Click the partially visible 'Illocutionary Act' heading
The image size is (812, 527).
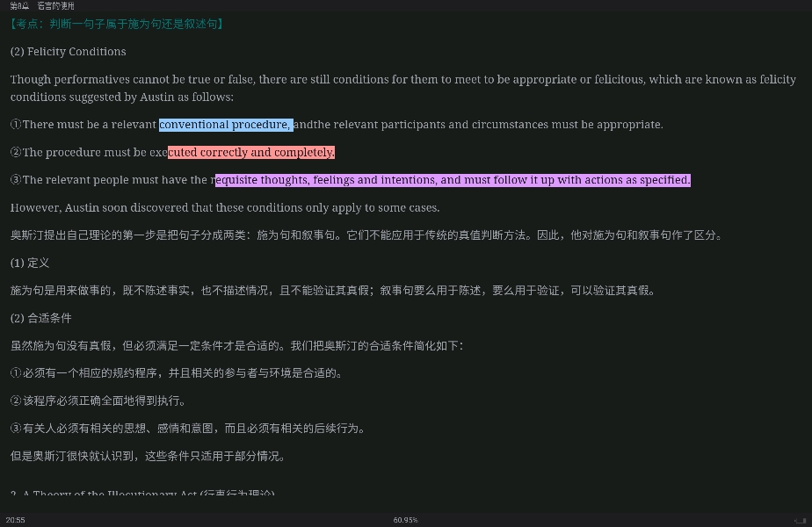[x=142, y=494]
